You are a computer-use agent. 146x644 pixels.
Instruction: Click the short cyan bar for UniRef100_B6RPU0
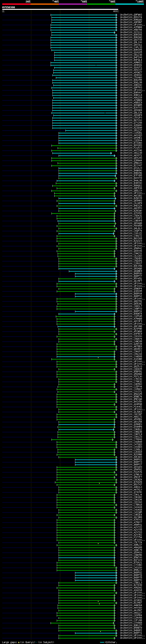click(96, 273)
